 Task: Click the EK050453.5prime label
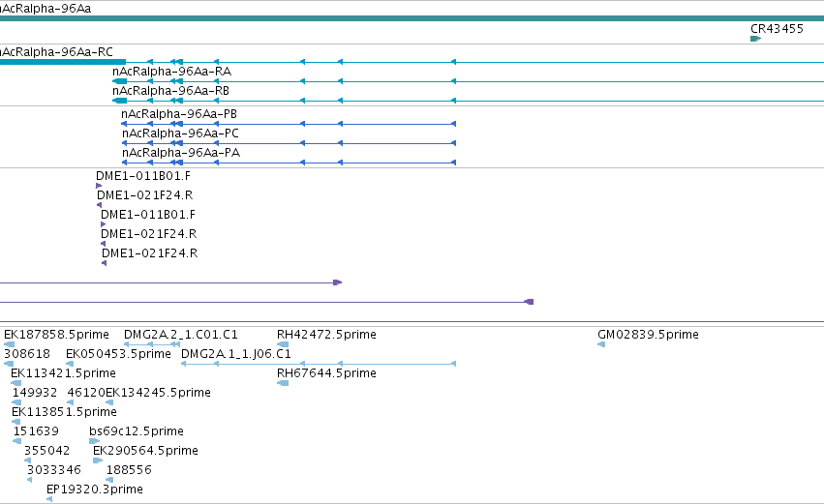118,354
